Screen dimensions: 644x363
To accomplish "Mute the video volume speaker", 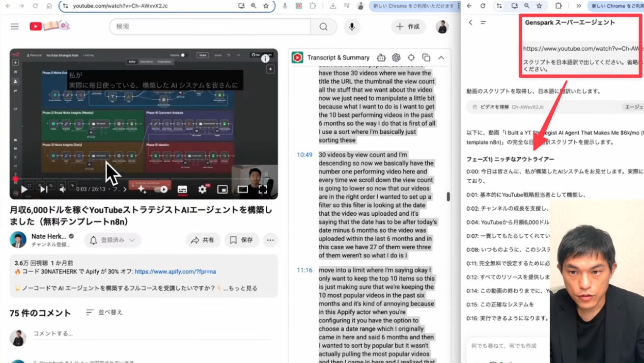I will tap(62, 189).
